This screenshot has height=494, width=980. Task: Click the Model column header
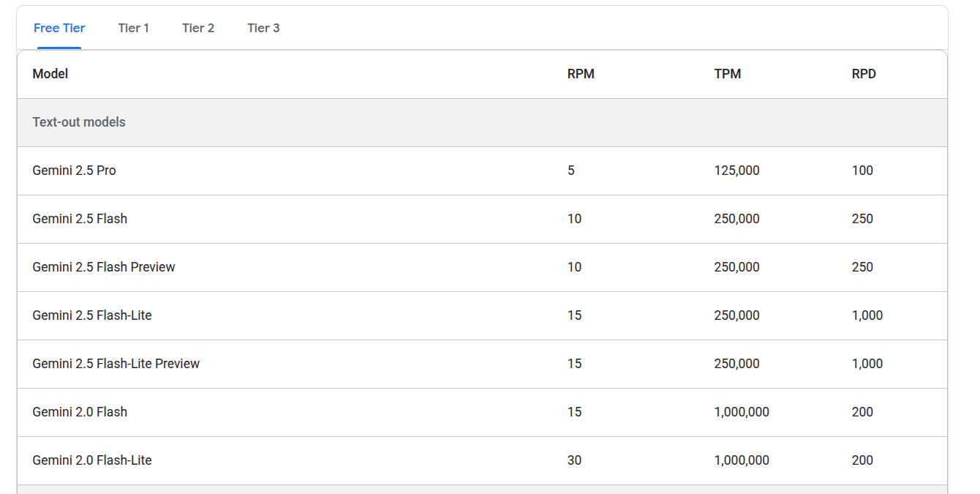pos(50,74)
